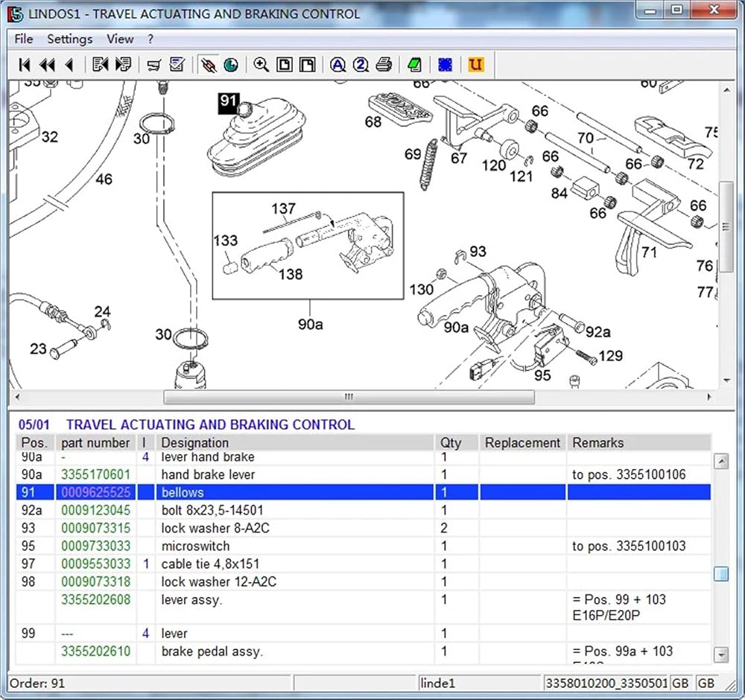Click the 'Pos.' column header

point(35,442)
